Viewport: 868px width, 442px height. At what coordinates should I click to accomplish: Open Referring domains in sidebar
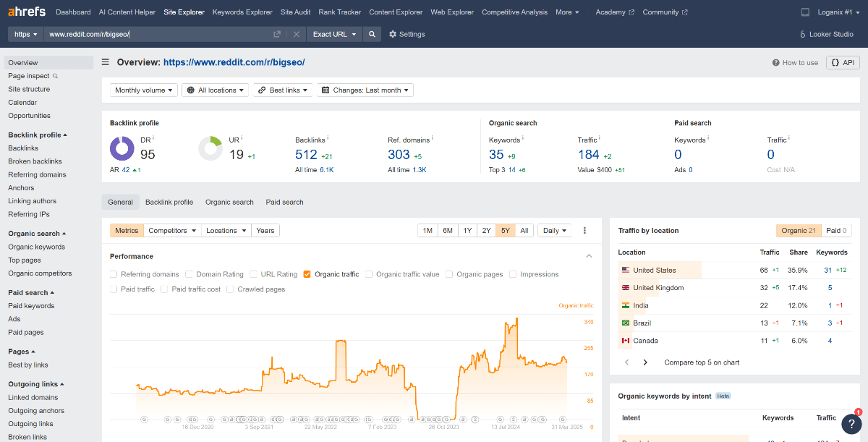pos(37,174)
